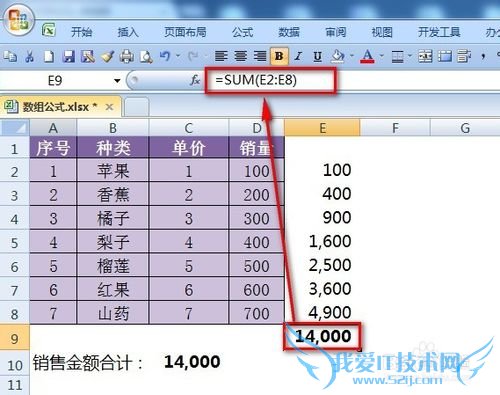500x395 pixels.
Task: Select column C header
Action: click(189, 128)
